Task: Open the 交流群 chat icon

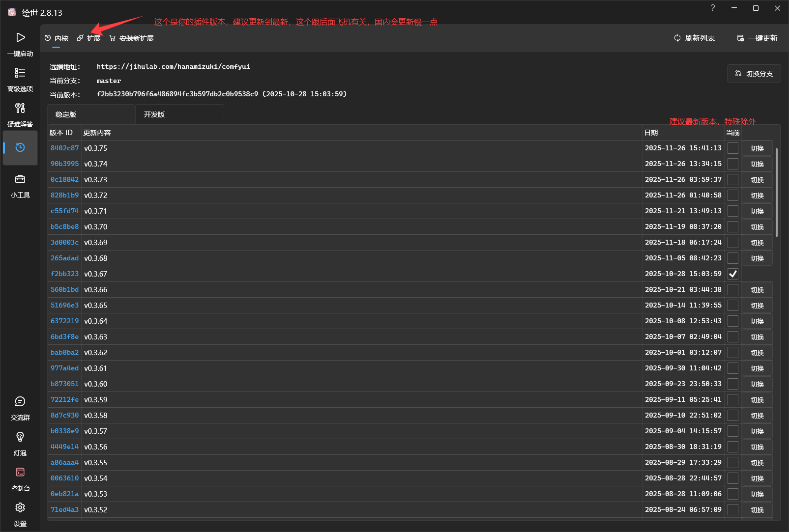Action: pos(20,402)
